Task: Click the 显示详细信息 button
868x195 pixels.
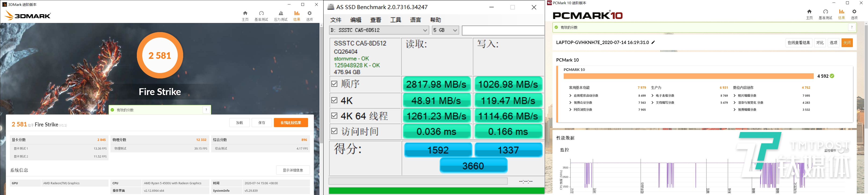Action: [293, 170]
